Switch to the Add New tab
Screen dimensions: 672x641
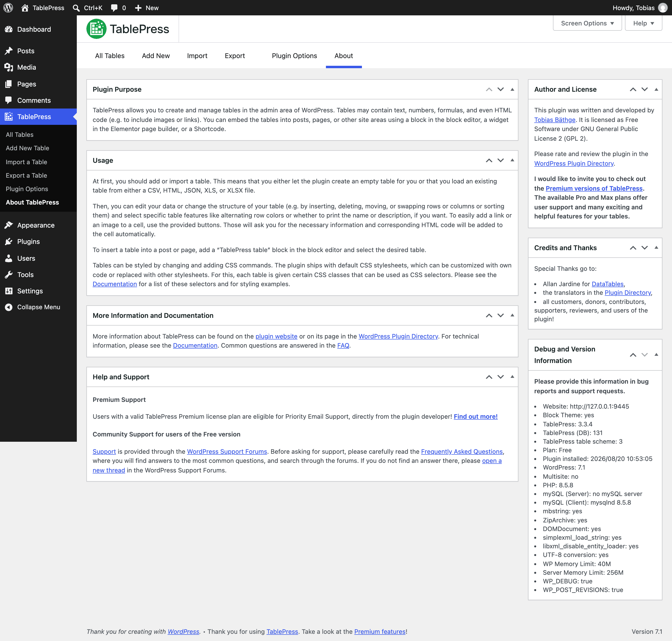pos(156,56)
